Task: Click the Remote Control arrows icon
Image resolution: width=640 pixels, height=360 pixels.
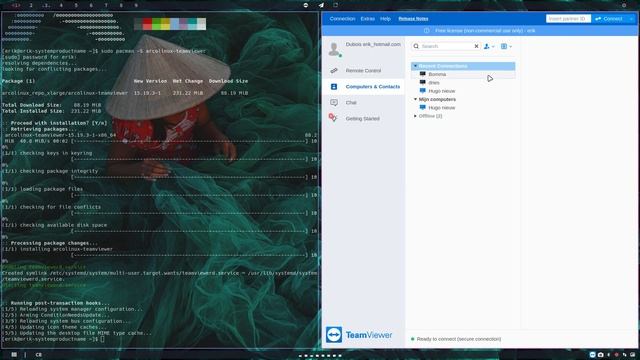Action: point(334,71)
